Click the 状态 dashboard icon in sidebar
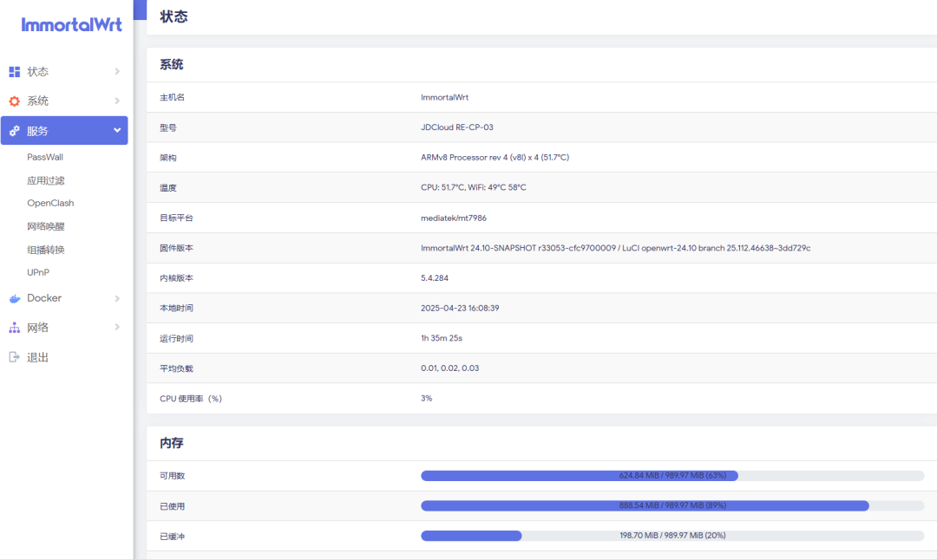Image resolution: width=937 pixels, height=560 pixels. pyautogui.click(x=15, y=72)
